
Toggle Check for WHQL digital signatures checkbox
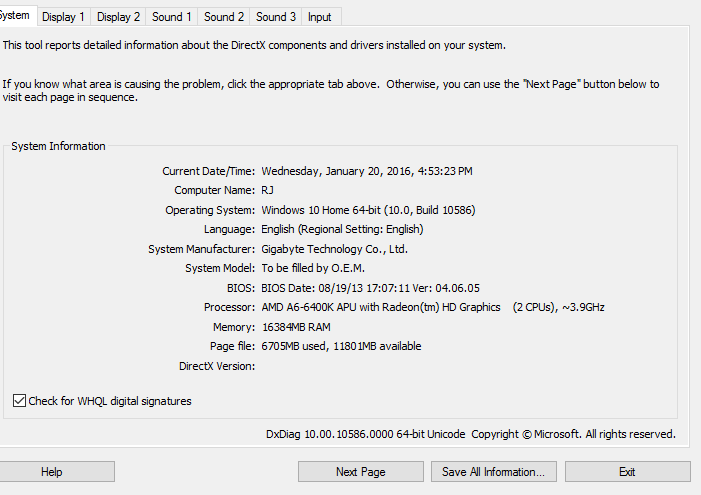coord(19,401)
